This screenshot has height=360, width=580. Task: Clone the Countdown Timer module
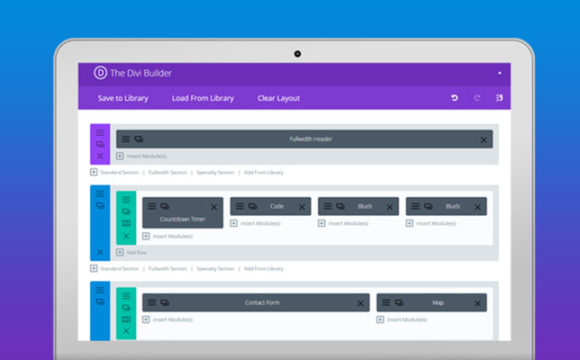pyautogui.click(x=165, y=206)
